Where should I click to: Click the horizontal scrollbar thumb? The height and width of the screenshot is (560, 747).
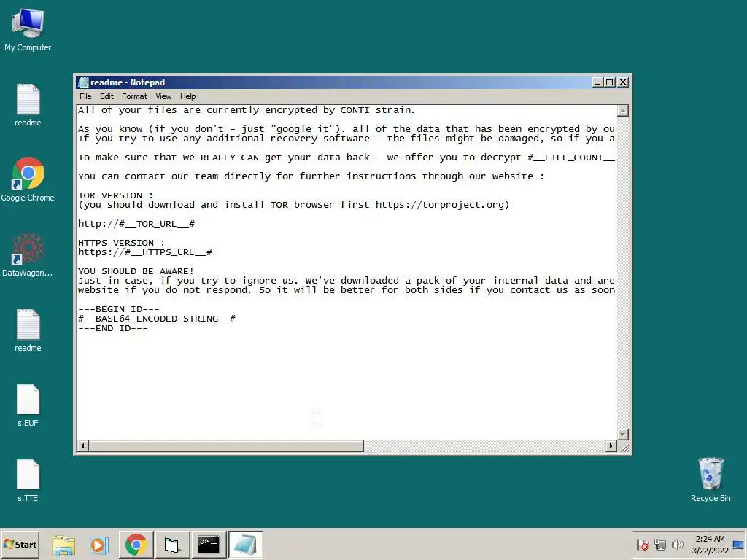(226, 446)
